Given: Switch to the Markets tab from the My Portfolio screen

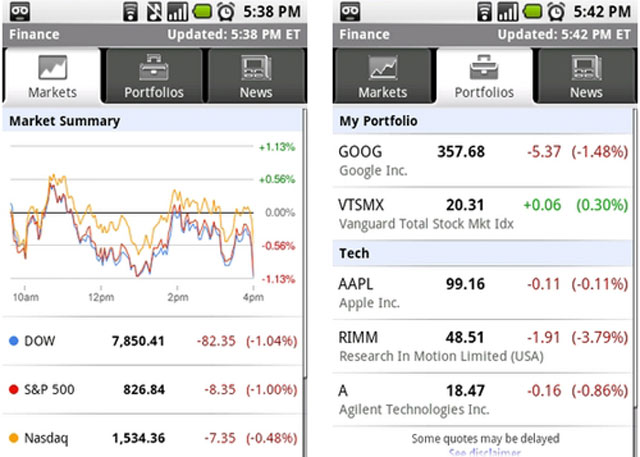Looking at the screenshot, I should [382, 75].
